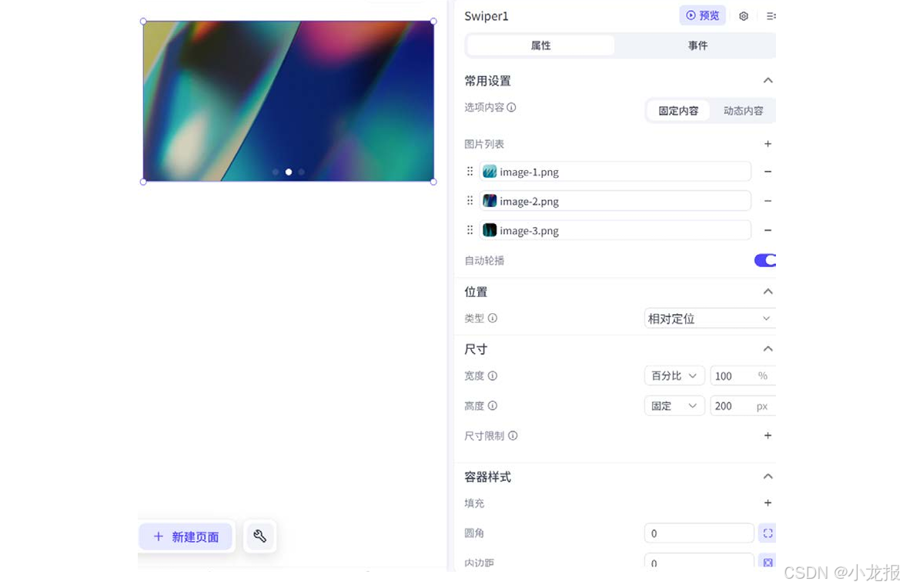Switch content mode to 动态内容
Screen dimensions: 903x588
point(742,110)
